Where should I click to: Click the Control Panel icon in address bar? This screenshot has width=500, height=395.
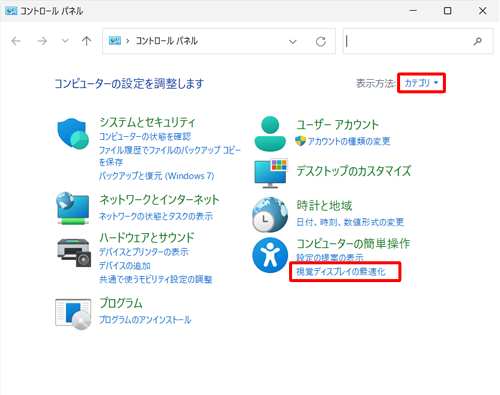tap(115, 41)
